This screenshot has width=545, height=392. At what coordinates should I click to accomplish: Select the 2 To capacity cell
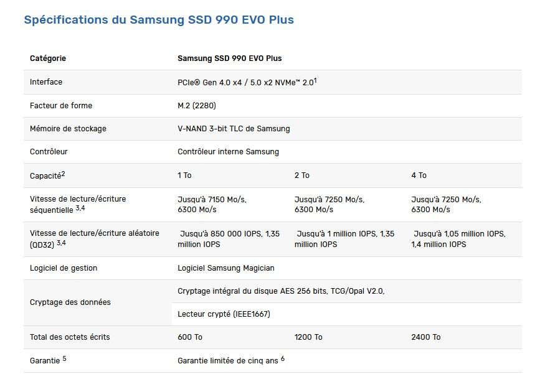pos(301,175)
